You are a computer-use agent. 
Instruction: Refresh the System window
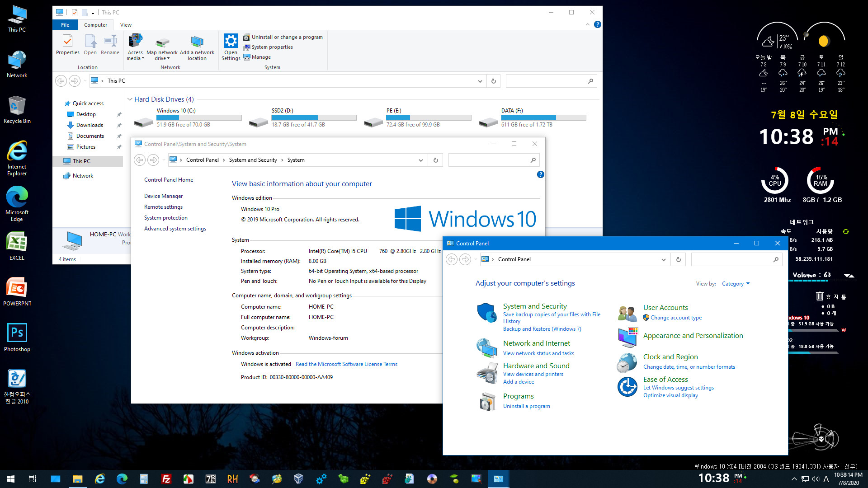[436, 160]
